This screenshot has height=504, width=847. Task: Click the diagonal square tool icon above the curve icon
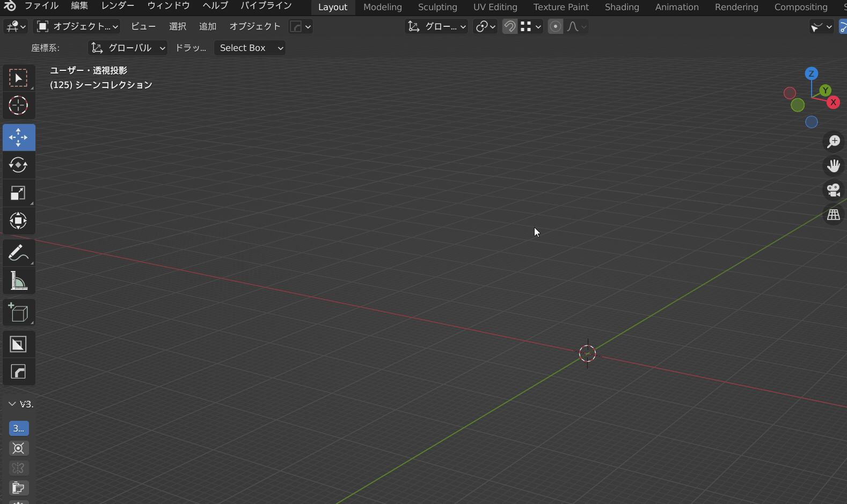coord(19,344)
